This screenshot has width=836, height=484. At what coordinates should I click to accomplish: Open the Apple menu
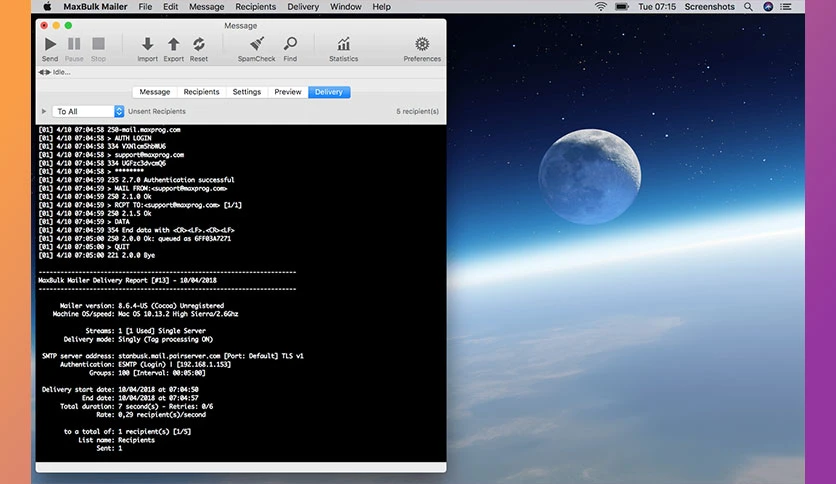47,7
